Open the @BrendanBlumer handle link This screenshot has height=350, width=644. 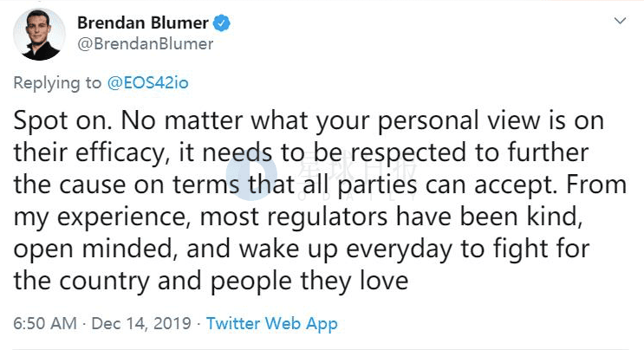146,44
